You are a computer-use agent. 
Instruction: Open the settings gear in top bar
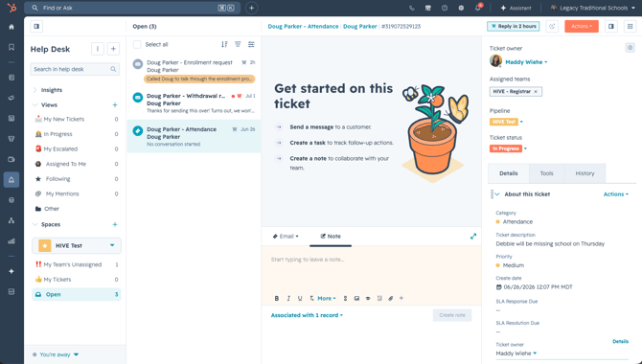(x=461, y=8)
